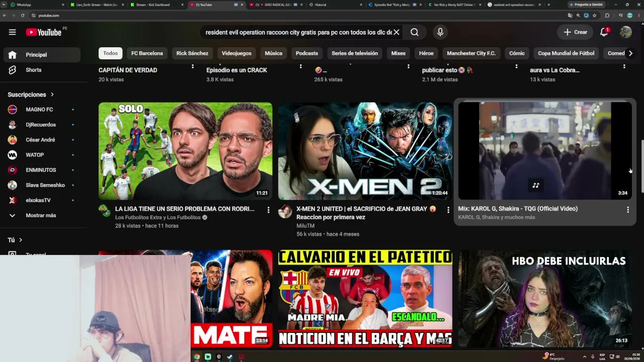
Task: Select the Todos filter chip
Action: coord(111,53)
